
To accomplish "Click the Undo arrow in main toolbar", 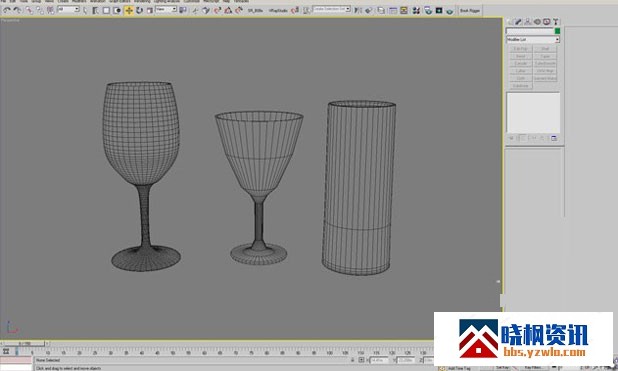I will pyautogui.click(x=7, y=11).
